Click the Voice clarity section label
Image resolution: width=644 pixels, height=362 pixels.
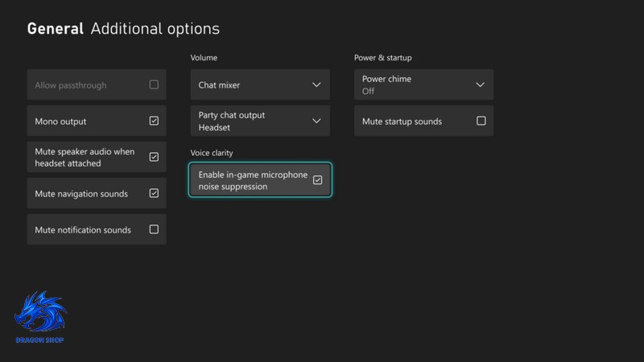[212, 153]
